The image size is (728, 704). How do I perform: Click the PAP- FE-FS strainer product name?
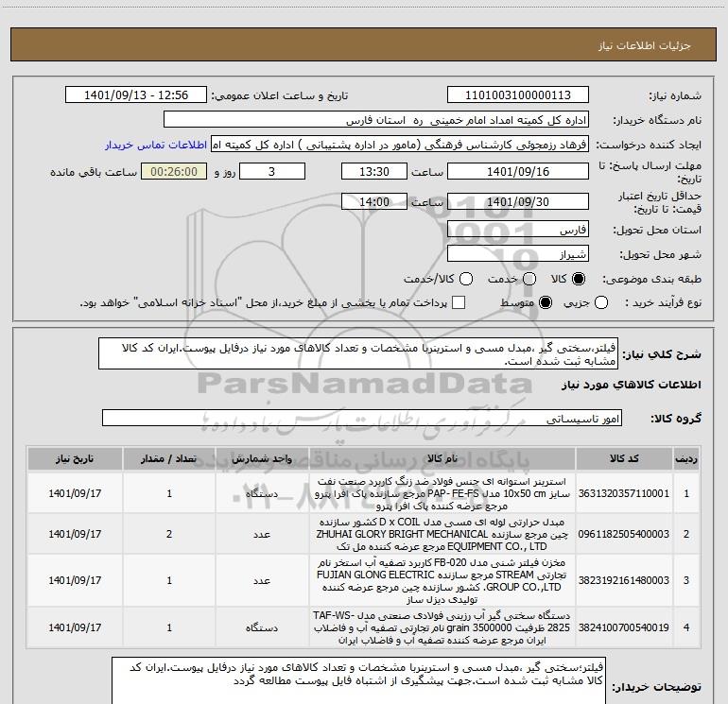pyautogui.click(x=442, y=493)
